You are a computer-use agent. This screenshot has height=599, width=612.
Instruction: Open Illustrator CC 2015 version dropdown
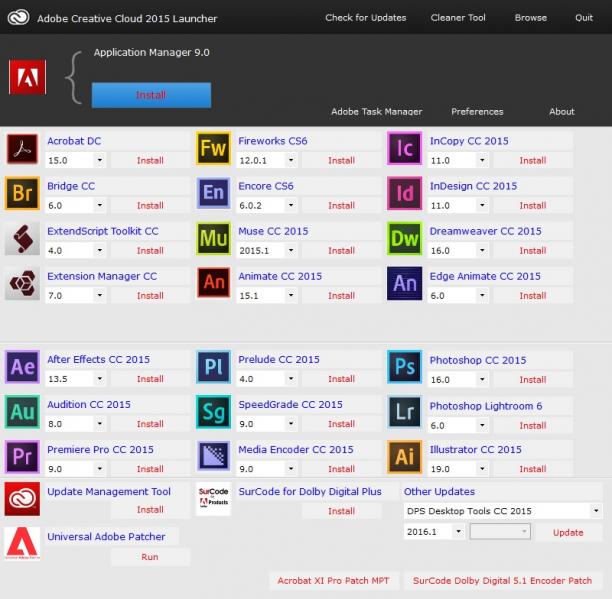point(482,469)
